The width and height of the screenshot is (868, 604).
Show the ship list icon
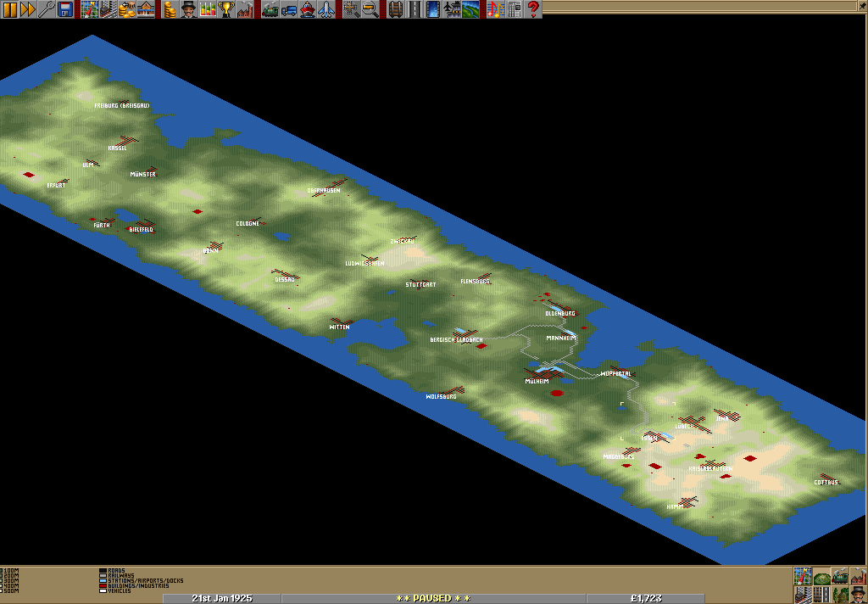307,9
